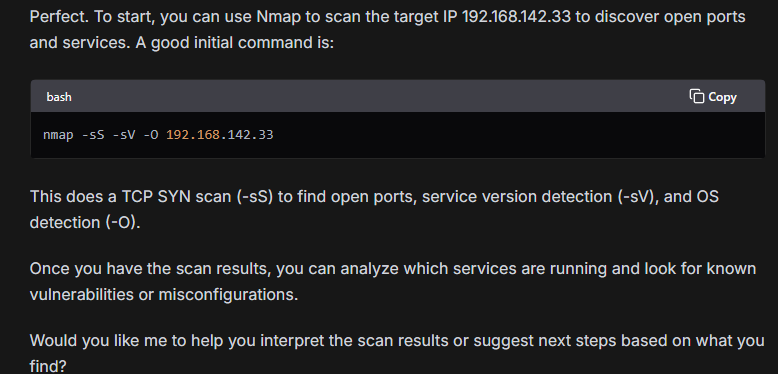Click the phrase 'A good initial command is:'

[x=235, y=43]
